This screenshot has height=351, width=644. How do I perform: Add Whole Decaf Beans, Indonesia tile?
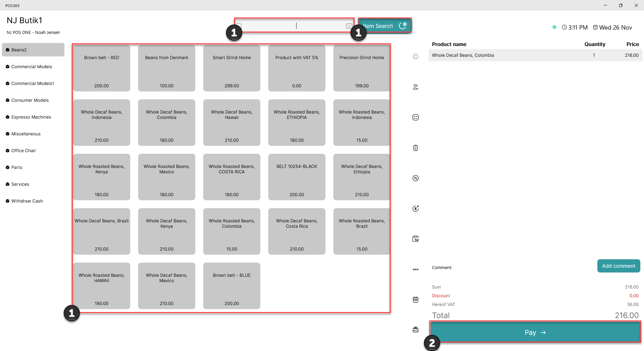click(102, 123)
